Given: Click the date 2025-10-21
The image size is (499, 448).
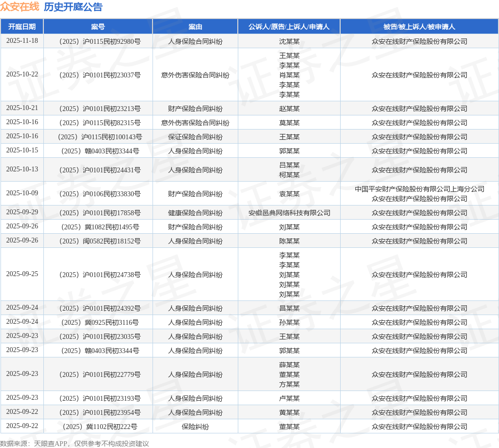Looking at the screenshot, I should [x=22, y=108].
